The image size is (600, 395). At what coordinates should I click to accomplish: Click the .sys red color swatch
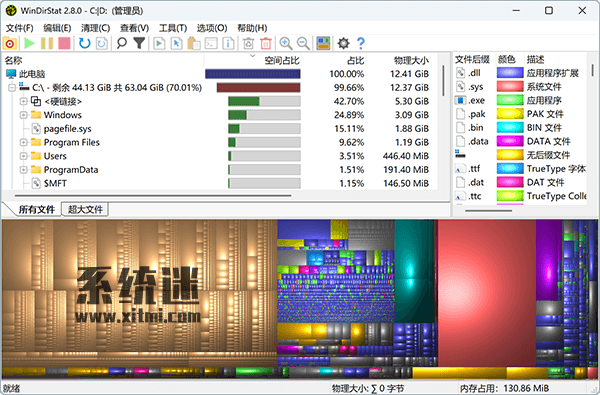point(510,87)
